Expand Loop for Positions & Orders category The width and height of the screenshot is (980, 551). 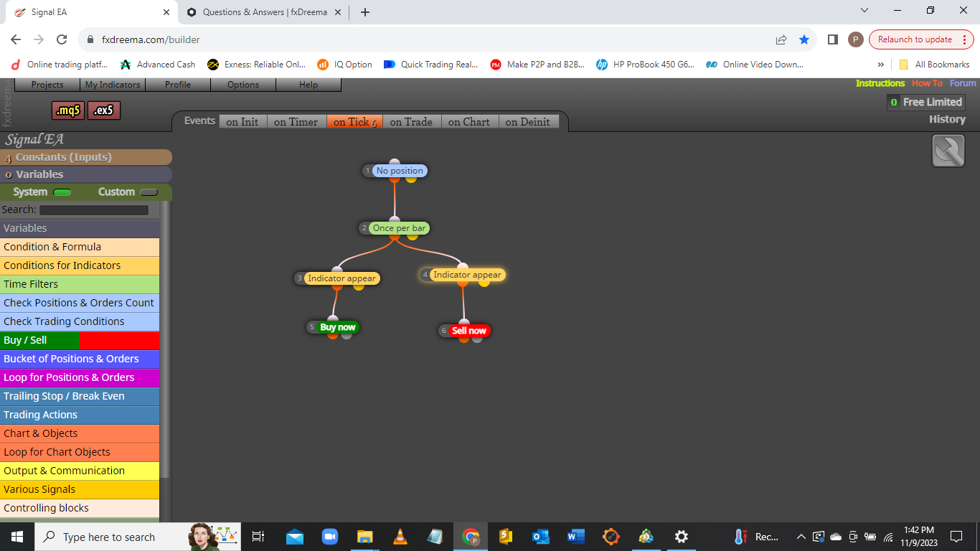coord(80,377)
